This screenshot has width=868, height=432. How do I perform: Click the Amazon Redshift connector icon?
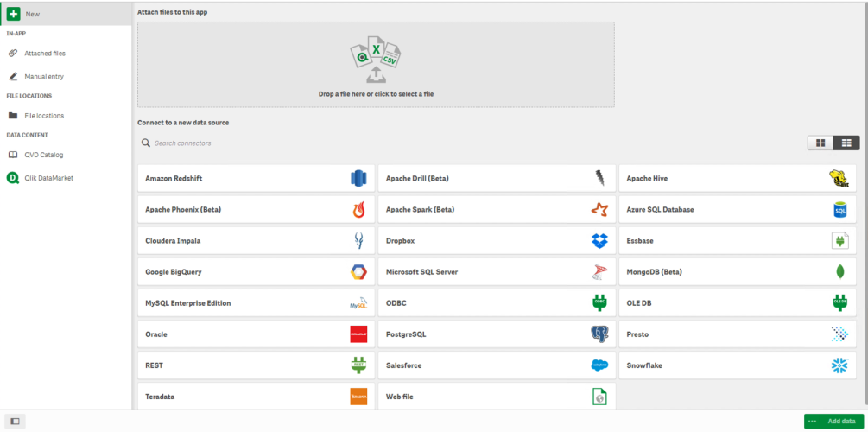coord(358,179)
